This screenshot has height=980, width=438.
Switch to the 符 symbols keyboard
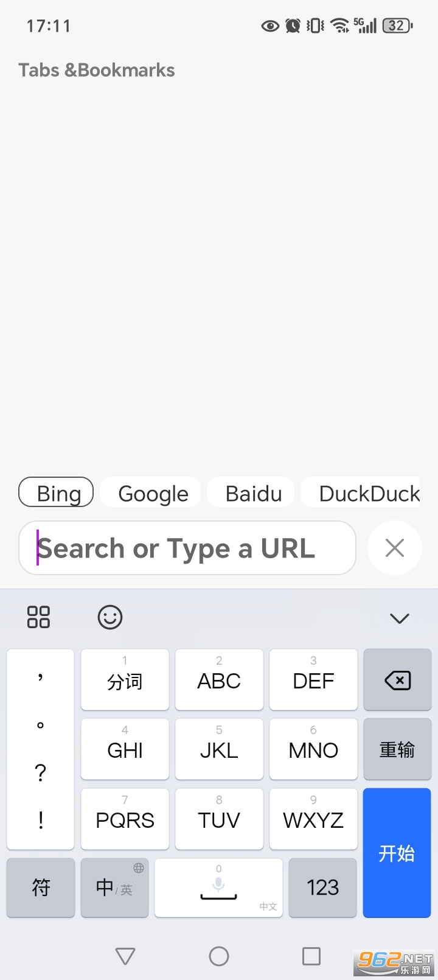[41, 887]
